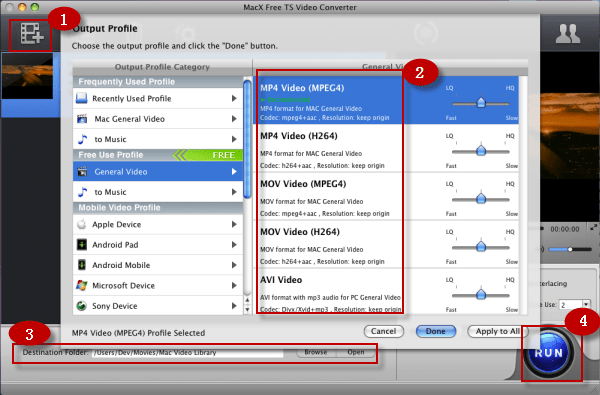This screenshot has height=395, width=600.
Task: Click the Cancel button
Action: [383, 331]
